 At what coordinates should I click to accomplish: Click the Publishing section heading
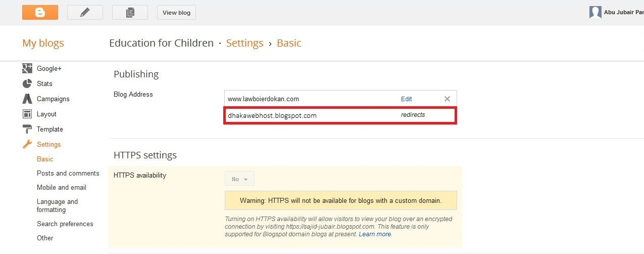(136, 74)
